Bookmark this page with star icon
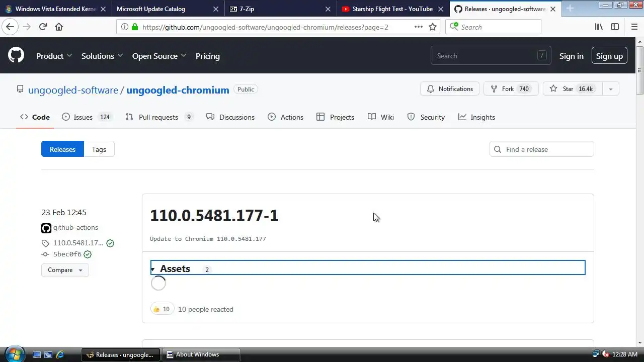 433,27
